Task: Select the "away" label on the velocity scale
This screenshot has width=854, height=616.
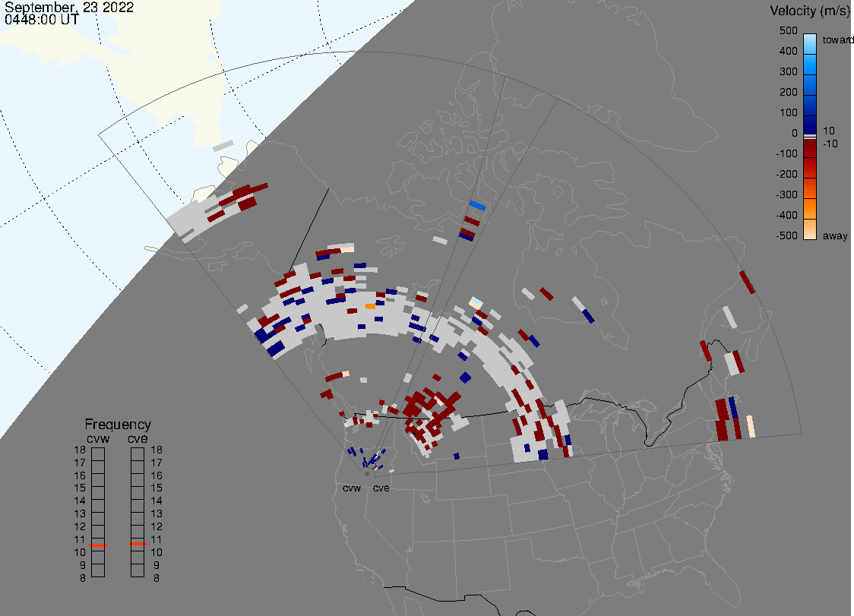Action: (x=835, y=235)
